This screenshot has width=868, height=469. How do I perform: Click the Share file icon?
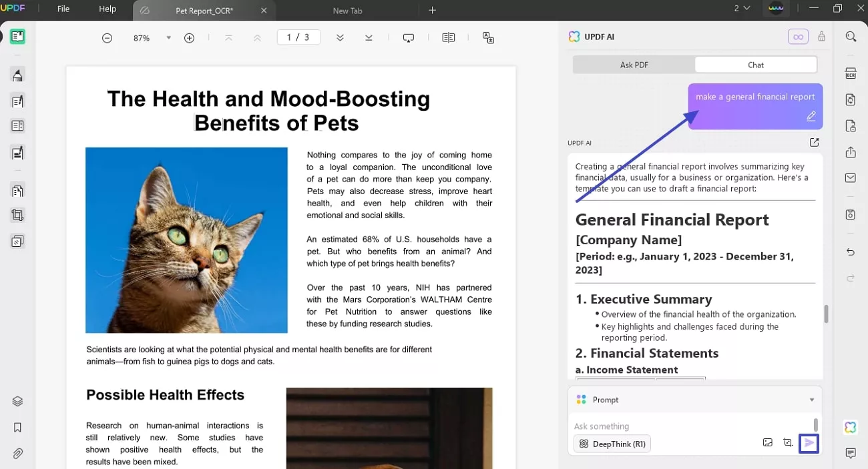(851, 152)
